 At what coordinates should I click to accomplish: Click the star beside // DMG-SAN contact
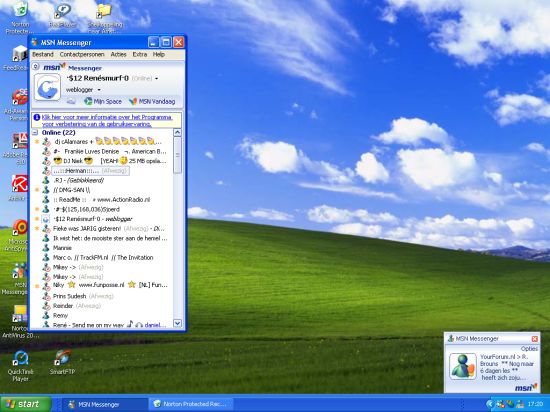coord(37,190)
